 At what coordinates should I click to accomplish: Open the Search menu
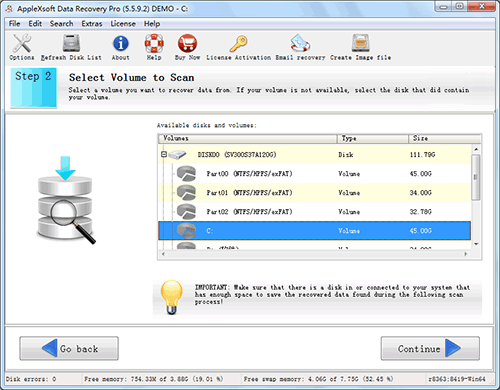(x=62, y=24)
